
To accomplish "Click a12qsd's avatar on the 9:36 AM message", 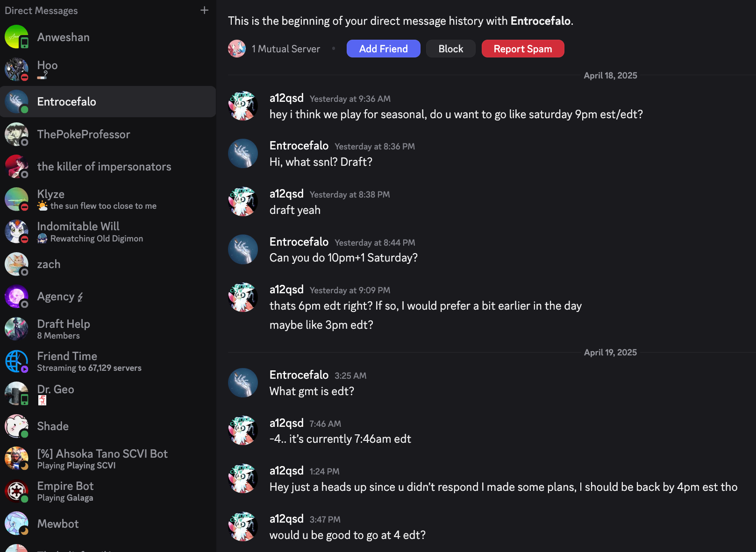I will pos(242,106).
